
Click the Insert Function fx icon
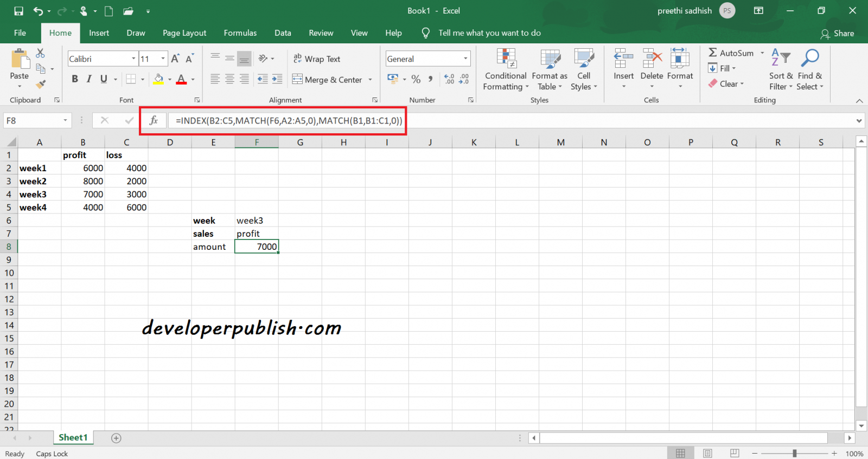click(x=154, y=120)
